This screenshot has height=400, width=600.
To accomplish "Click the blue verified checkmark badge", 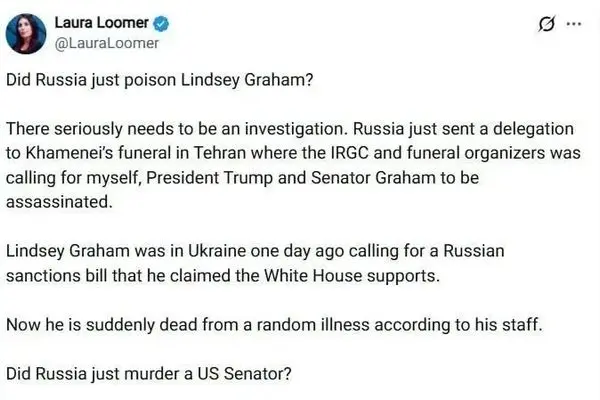I will [x=161, y=24].
